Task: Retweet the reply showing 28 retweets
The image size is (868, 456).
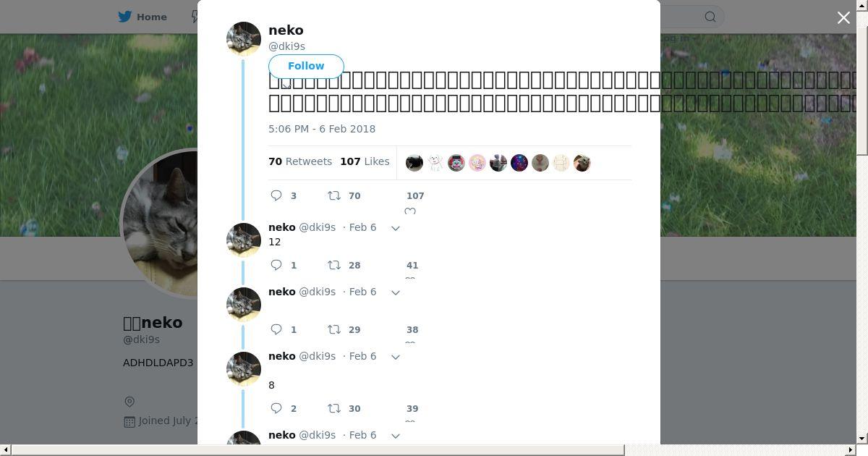Action: tap(344, 265)
